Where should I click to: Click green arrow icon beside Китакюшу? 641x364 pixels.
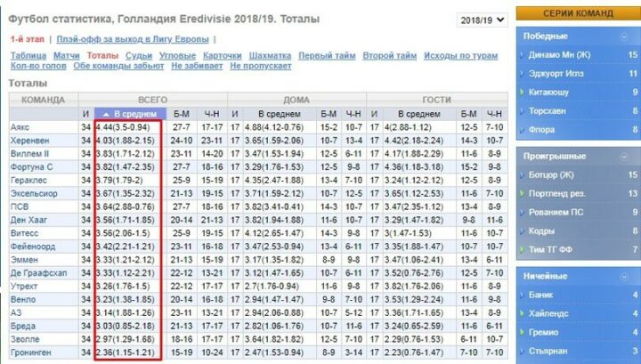coord(522,93)
